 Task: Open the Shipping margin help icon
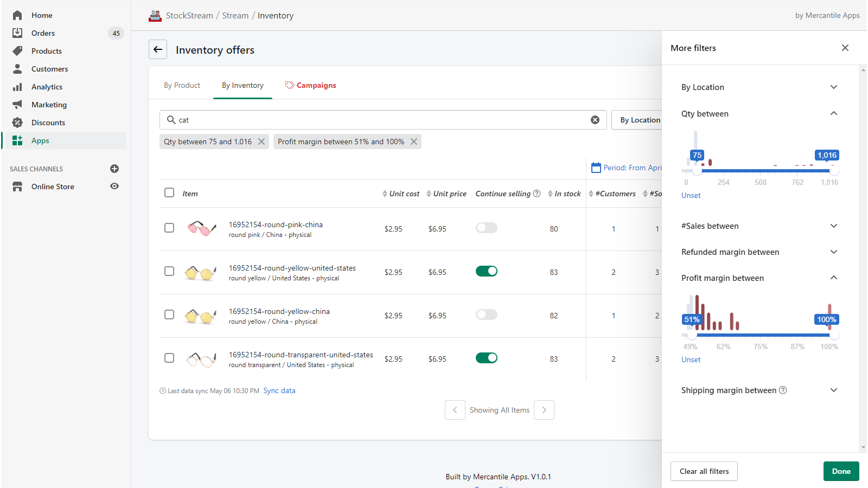click(x=783, y=390)
